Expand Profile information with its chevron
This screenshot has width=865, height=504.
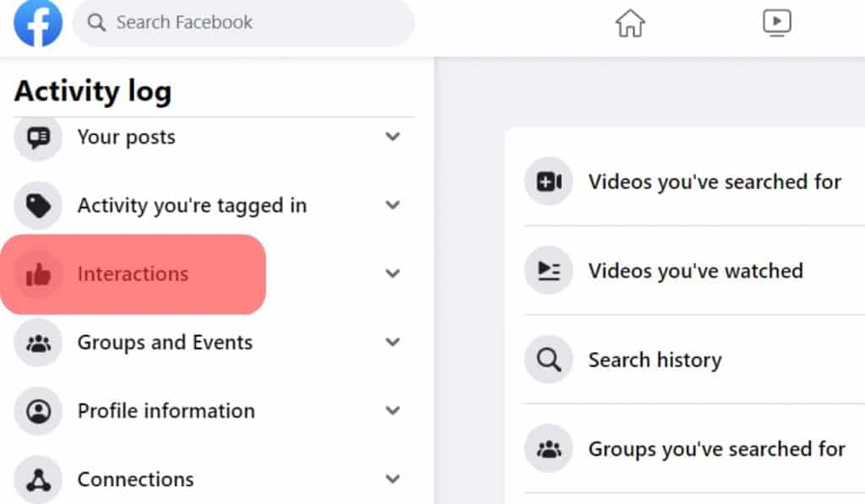[x=392, y=411]
